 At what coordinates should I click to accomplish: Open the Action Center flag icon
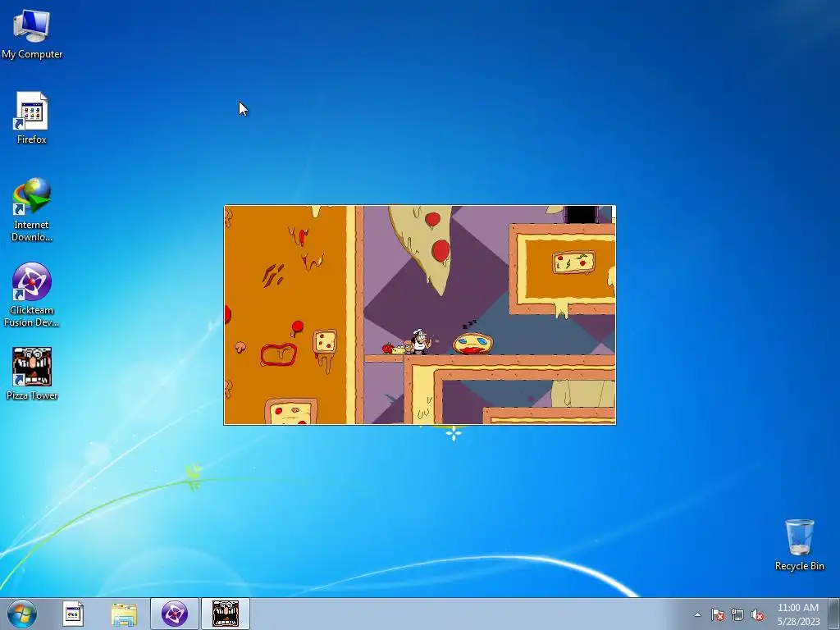(x=718, y=614)
